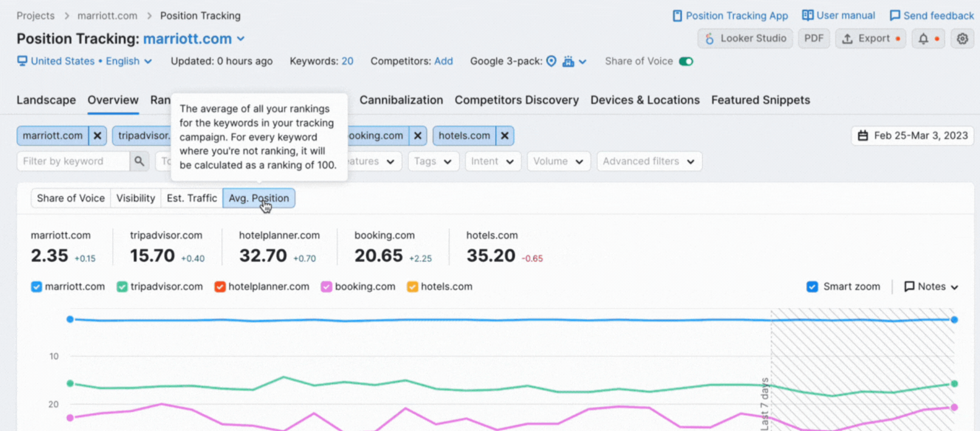
Task: Remove the marriott.com domain chip
Action: coord(97,136)
